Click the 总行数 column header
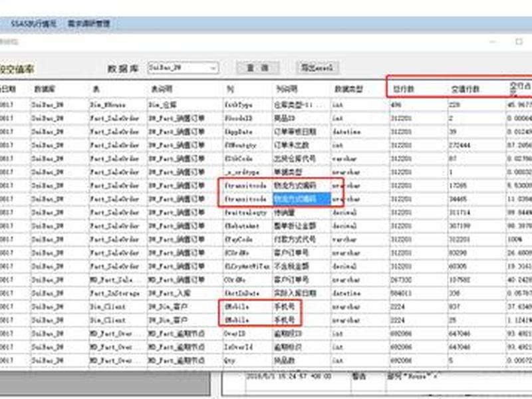532x399 pixels. (404, 89)
